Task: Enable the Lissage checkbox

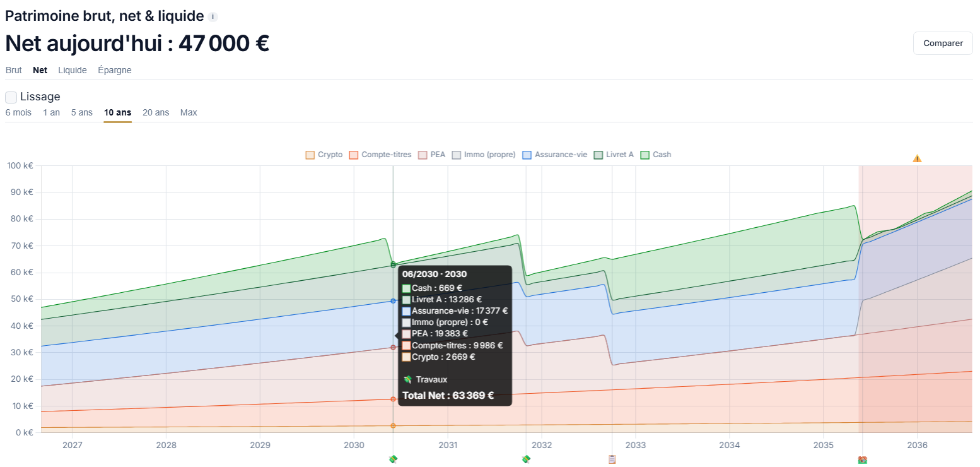Action: 11,97
